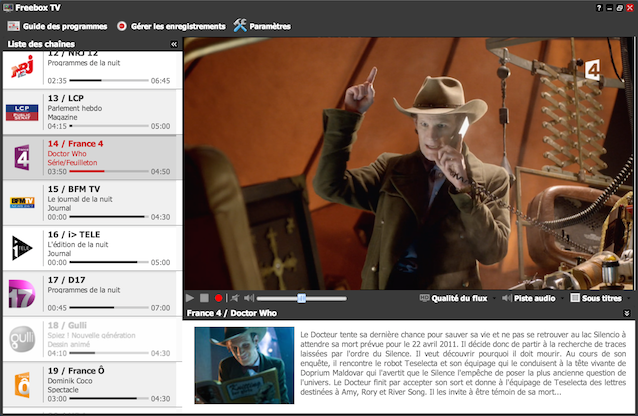The height and width of the screenshot is (416, 638).
Task: Click the Guide des programmes icon
Action: pyautogui.click(x=13, y=26)
